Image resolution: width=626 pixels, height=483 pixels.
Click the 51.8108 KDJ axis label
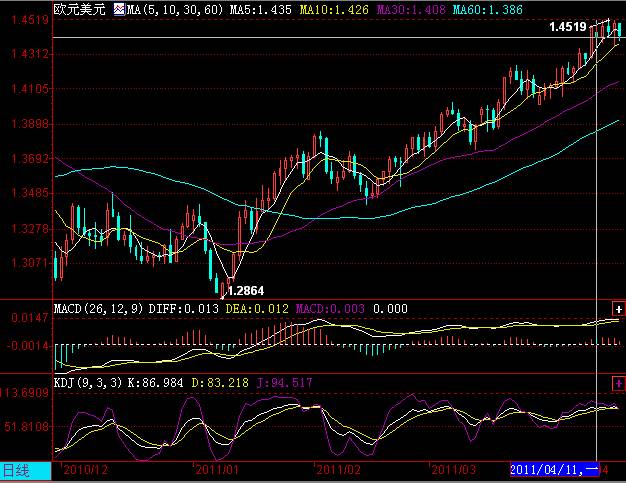[x=26, y=427]
